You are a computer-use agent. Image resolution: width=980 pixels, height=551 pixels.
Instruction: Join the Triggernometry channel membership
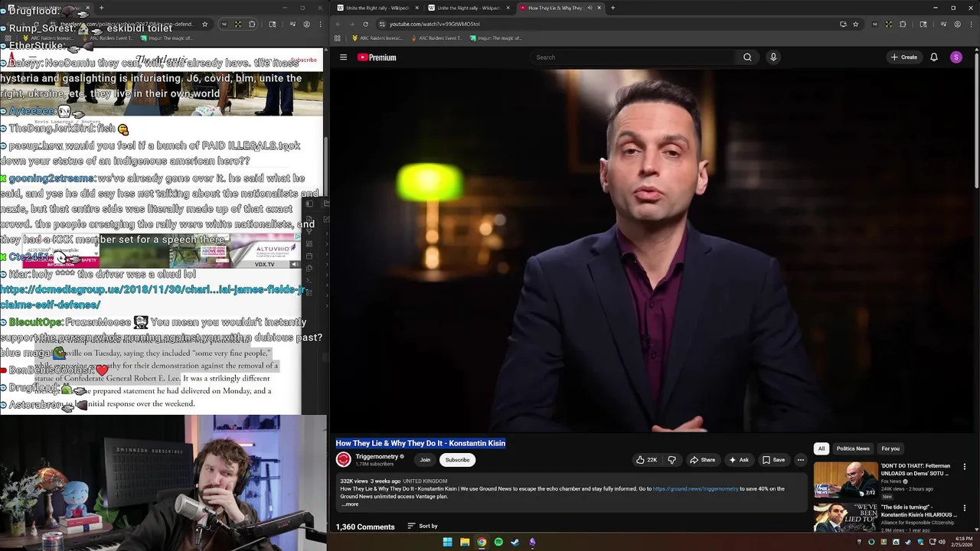pyautogui.click(x=425, y=460)
